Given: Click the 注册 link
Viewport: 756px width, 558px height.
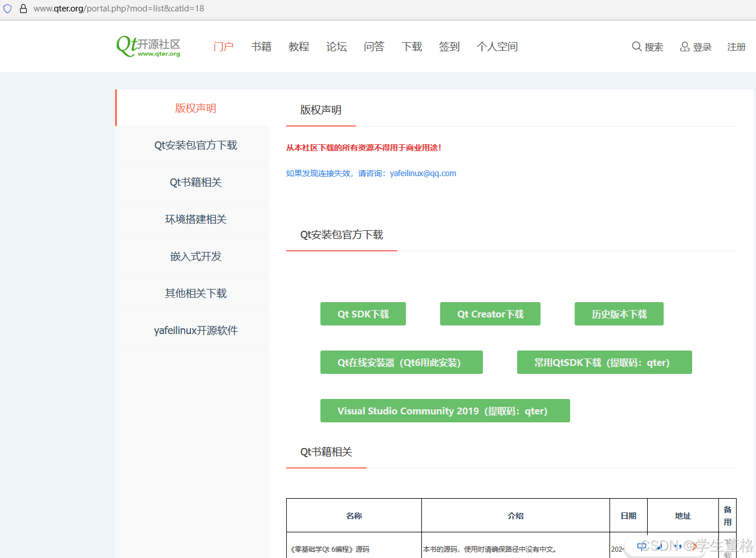Looking at the screenshot, I should 736,47.
